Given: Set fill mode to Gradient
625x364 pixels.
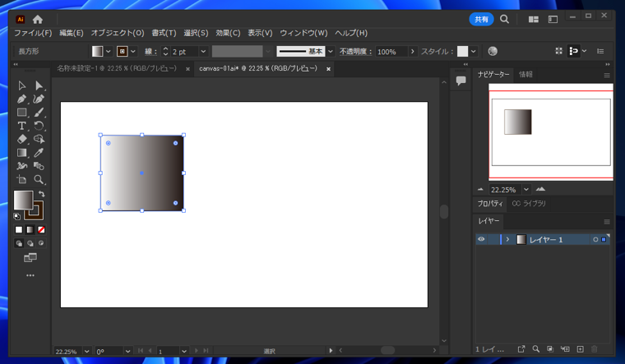Looking at the screenshot, I should [x=30, y=230].
